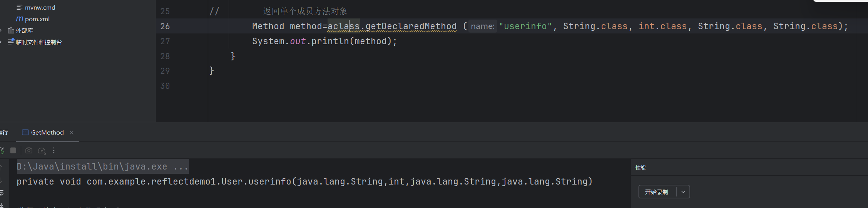Viewport: 868px width, 208px height.
Task: Click getDeclaredMethod in the editor
Action: click(411, 26)
